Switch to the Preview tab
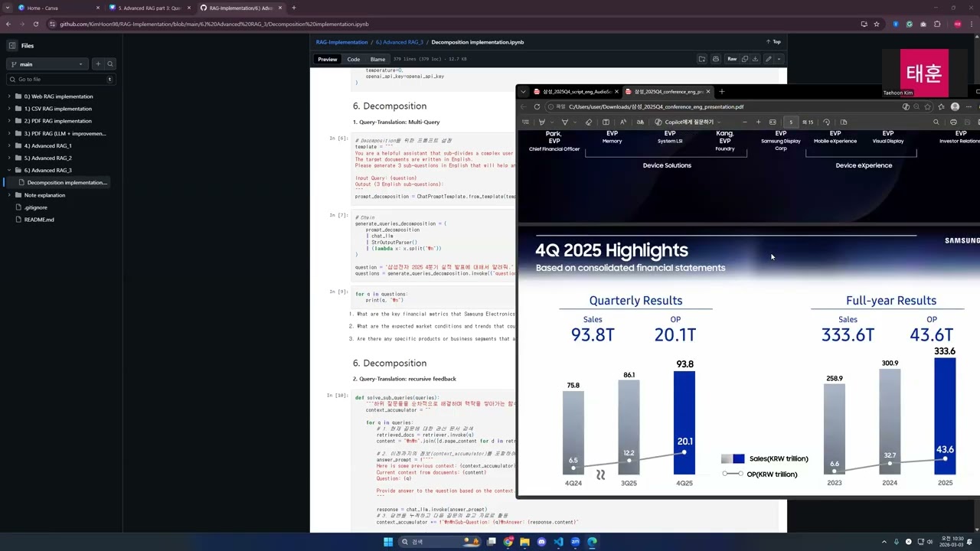980x551 pixels. point(328,59)
